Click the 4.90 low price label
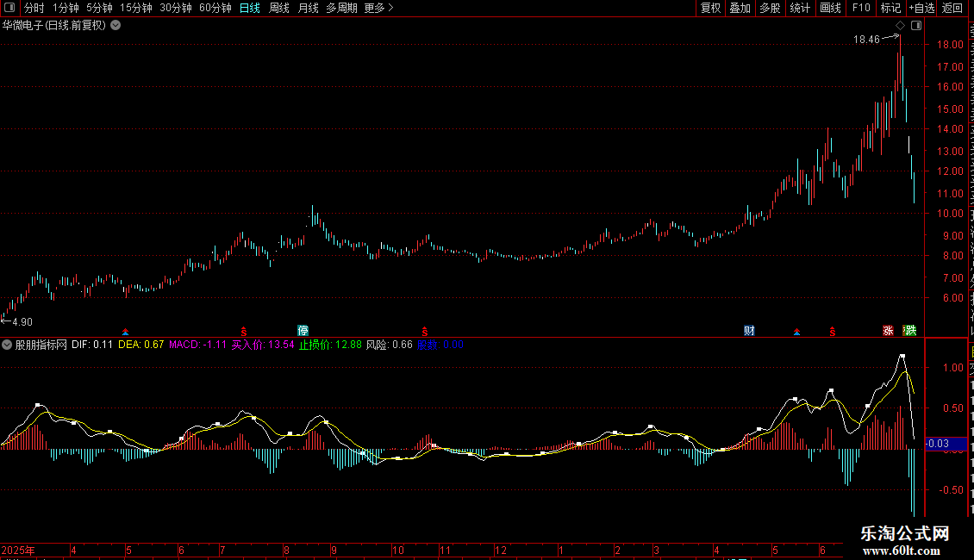 [x=22, y=322]
